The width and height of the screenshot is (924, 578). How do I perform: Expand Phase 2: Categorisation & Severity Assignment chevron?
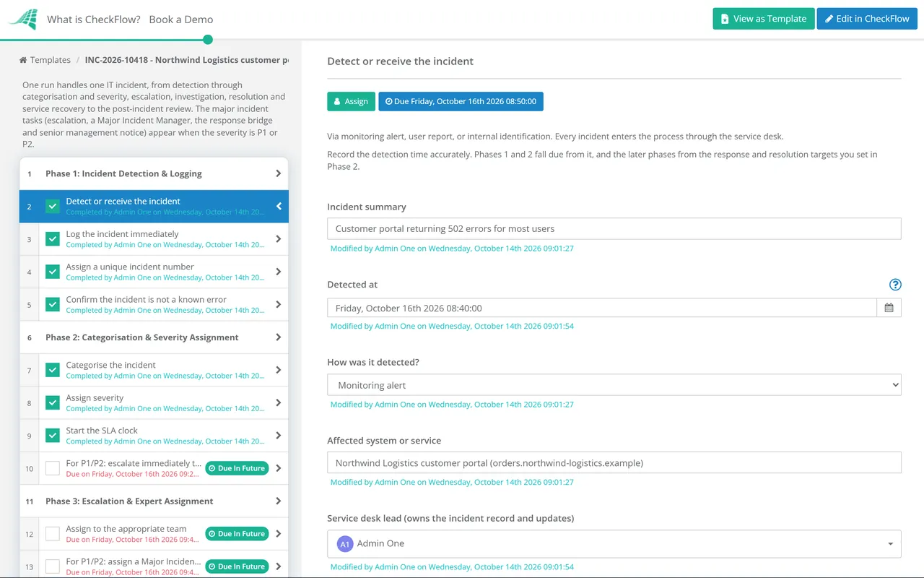(279, 337)
